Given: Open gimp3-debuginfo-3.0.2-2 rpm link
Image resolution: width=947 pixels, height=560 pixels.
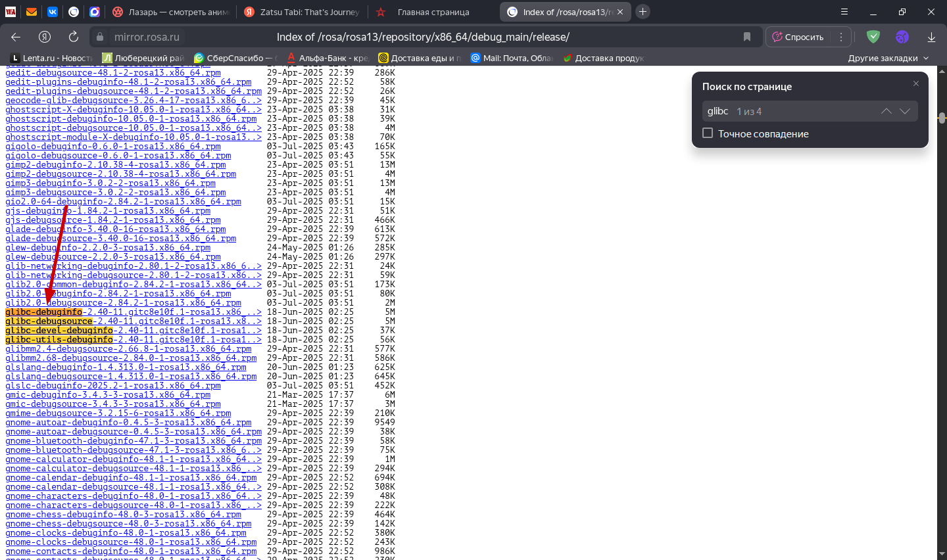Looking at the screenshot, I should [x=110, y=183].
